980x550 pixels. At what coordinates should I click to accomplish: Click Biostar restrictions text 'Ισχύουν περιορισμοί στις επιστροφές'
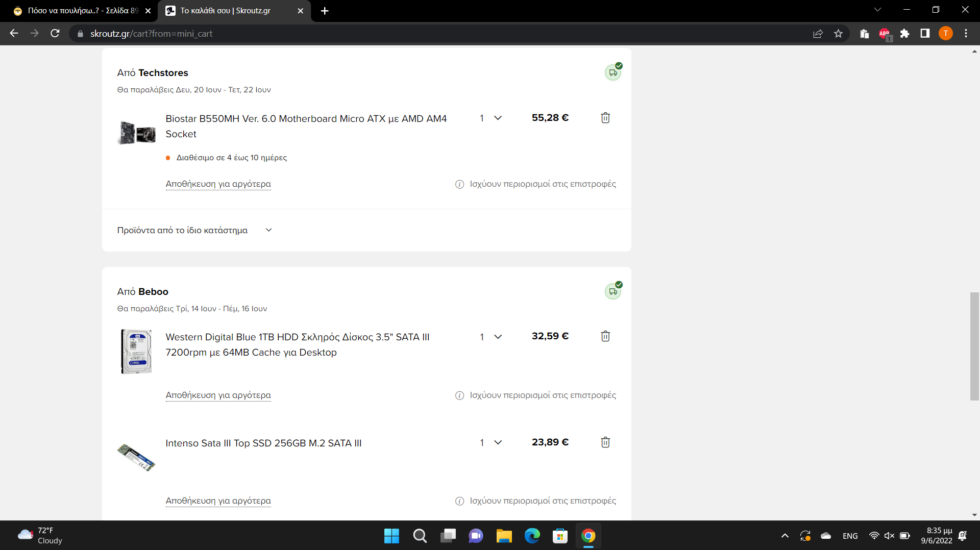coord(543,184)
